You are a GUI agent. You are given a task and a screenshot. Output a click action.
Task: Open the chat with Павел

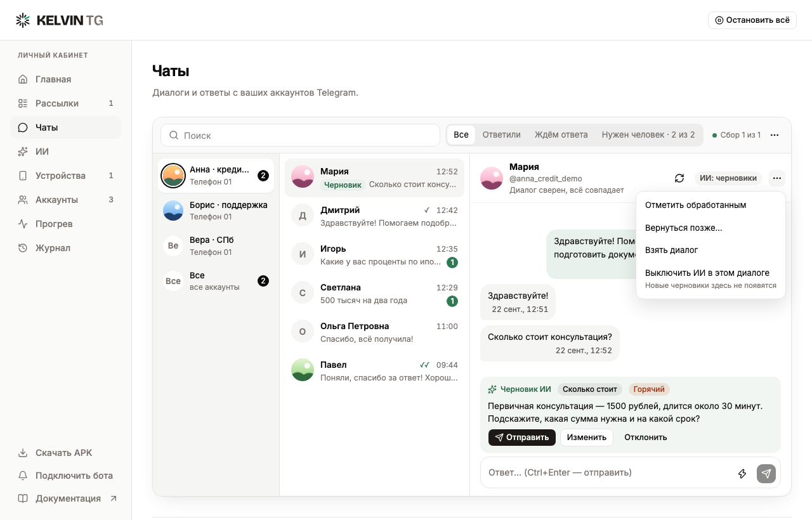pyautogui.click(x=374, y=371)
